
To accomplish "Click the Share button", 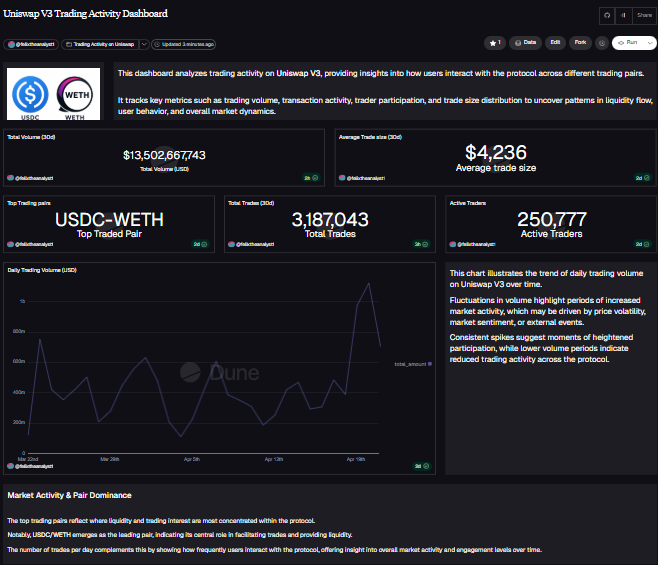I will click(x=644, y=16).
